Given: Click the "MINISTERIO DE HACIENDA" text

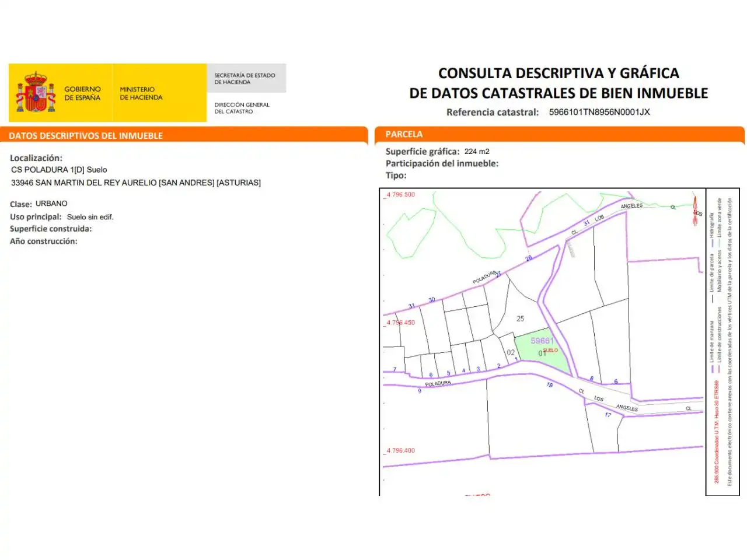Looking at the screenshot, I should pos(141,93).
